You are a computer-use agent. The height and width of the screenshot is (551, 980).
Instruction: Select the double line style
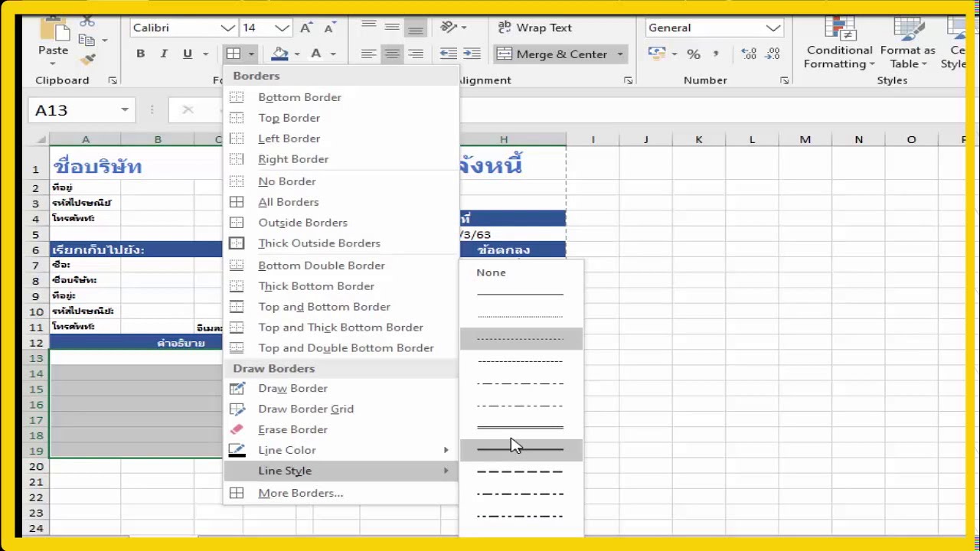tap(521, 427)
